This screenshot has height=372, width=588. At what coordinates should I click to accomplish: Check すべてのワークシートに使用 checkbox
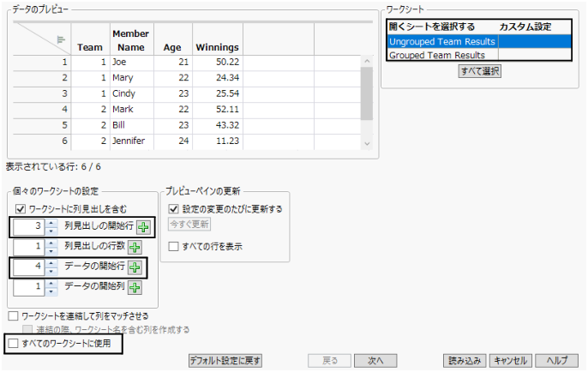13,343
